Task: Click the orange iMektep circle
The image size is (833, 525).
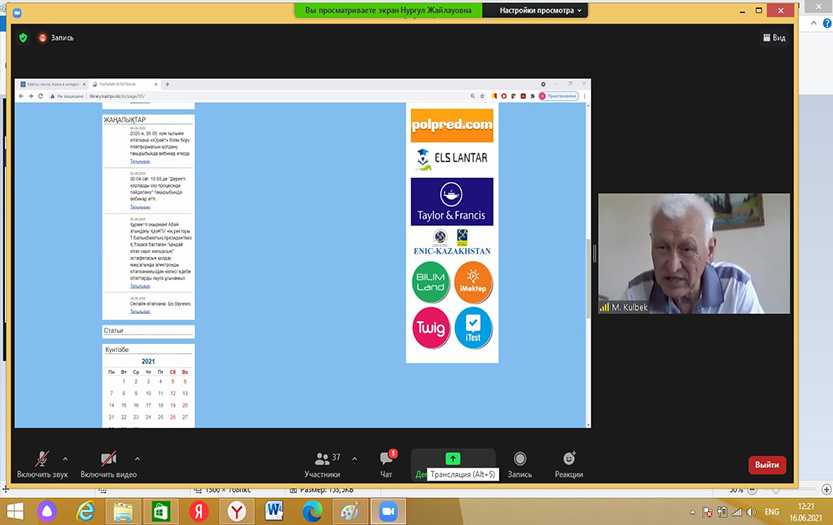Action: (x=473, y=282)
